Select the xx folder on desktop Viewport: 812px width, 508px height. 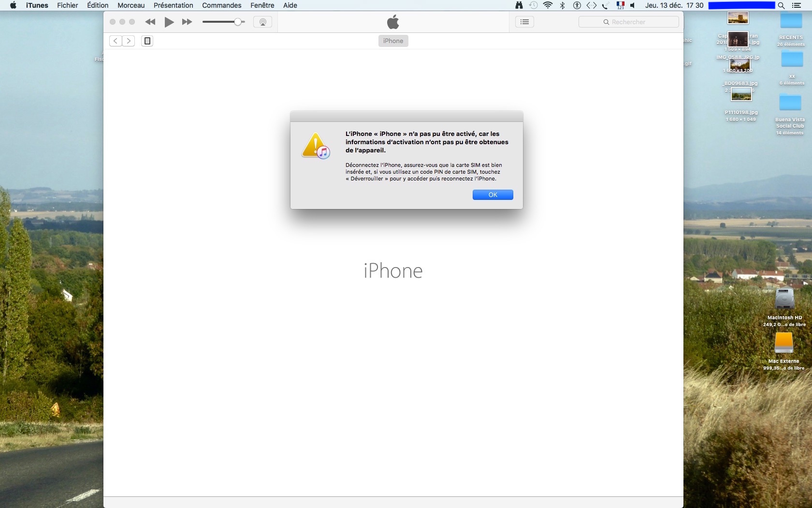(792, 60)
